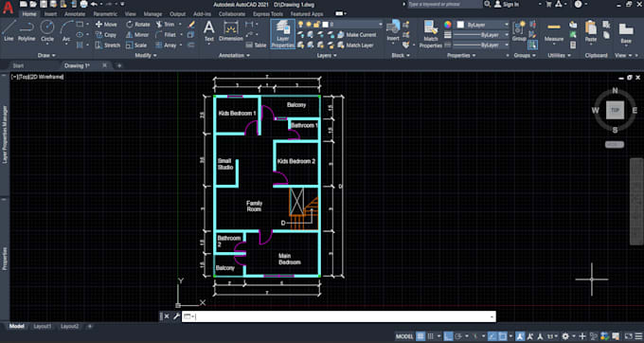
Task: Expand the Annotation panel
Action: point(234,55)
